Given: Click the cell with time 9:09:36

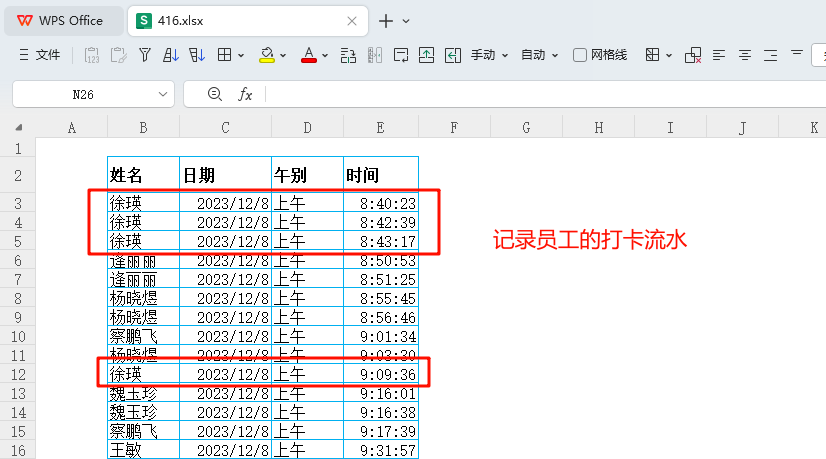Looking at the screenshot, I should click(x=381, y=374).
